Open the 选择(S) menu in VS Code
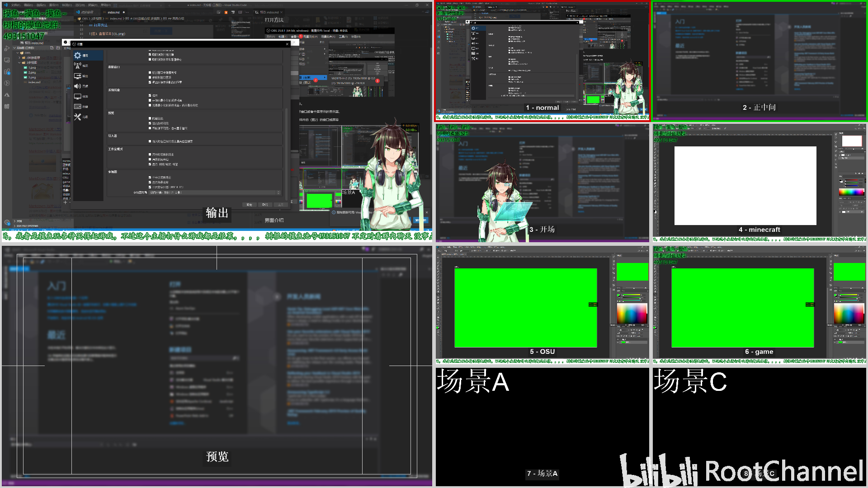The height and width of the screenshot is (488, 868). [41, 5]
